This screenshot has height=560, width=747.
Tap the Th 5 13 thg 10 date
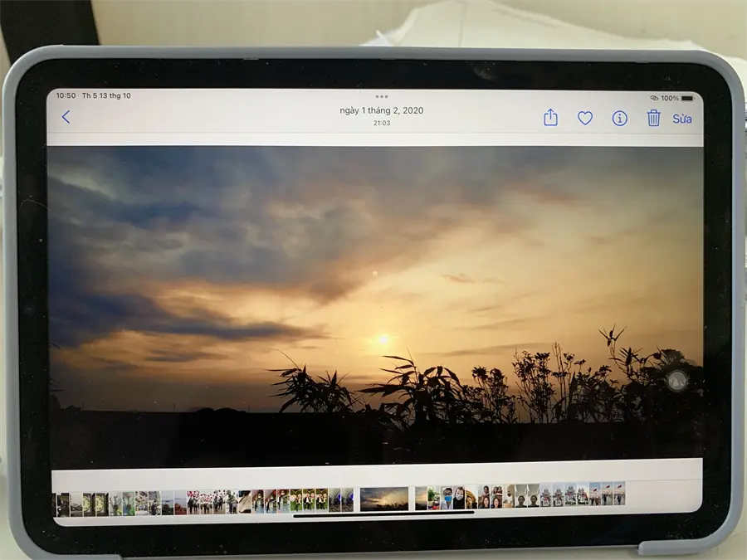[106, 95]
